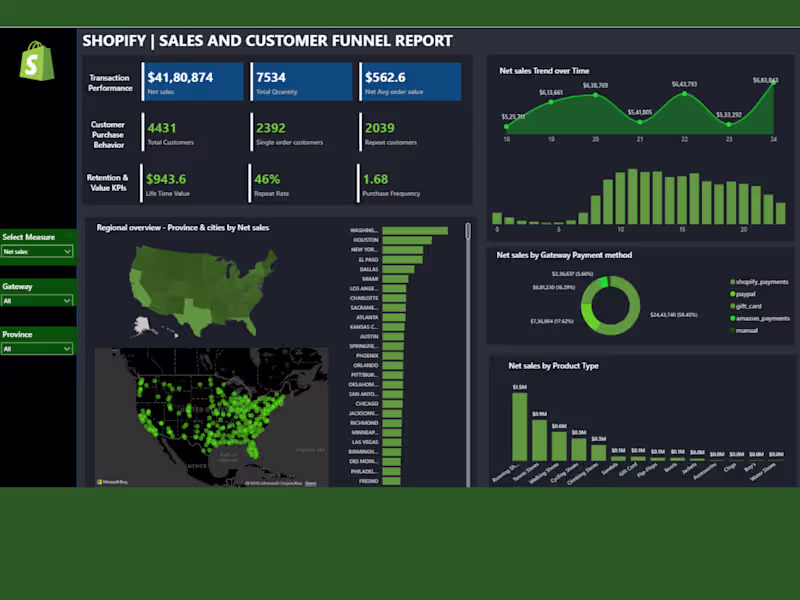This screenshot has height=600, width=800.
Task: Open the Select Measure dropdown
Action: tap(37, 251)
